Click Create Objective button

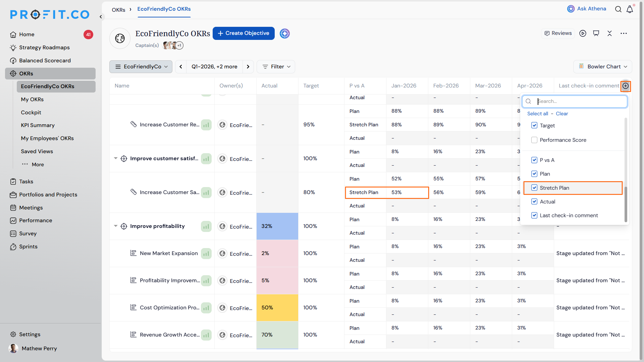pos(244,33)
